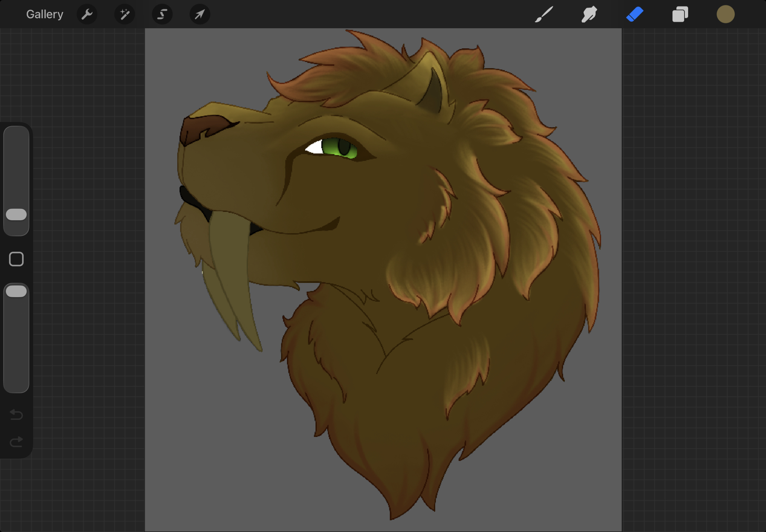Screen dimensions: 766x532
Task: Open the Actions wrench menu
Action: tap(87, 15)
